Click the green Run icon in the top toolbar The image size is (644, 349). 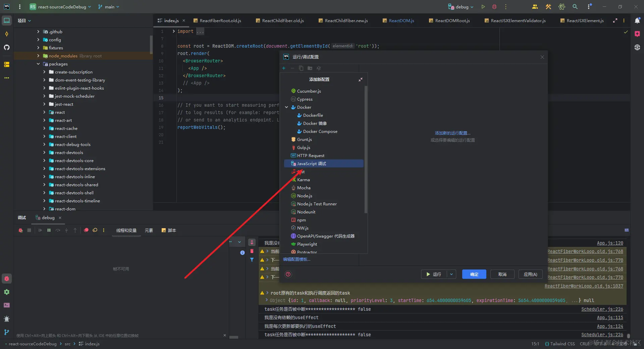tap(483, 7)
